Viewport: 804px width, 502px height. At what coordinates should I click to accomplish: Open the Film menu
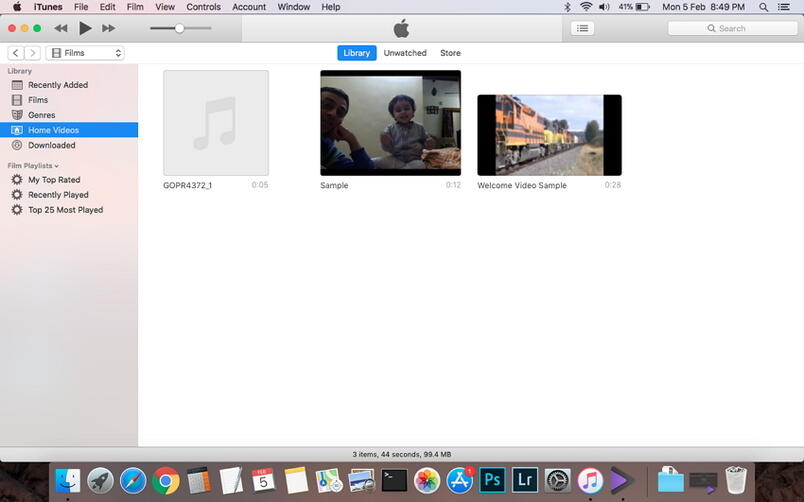pyautogui.click(x=135, y=7)
